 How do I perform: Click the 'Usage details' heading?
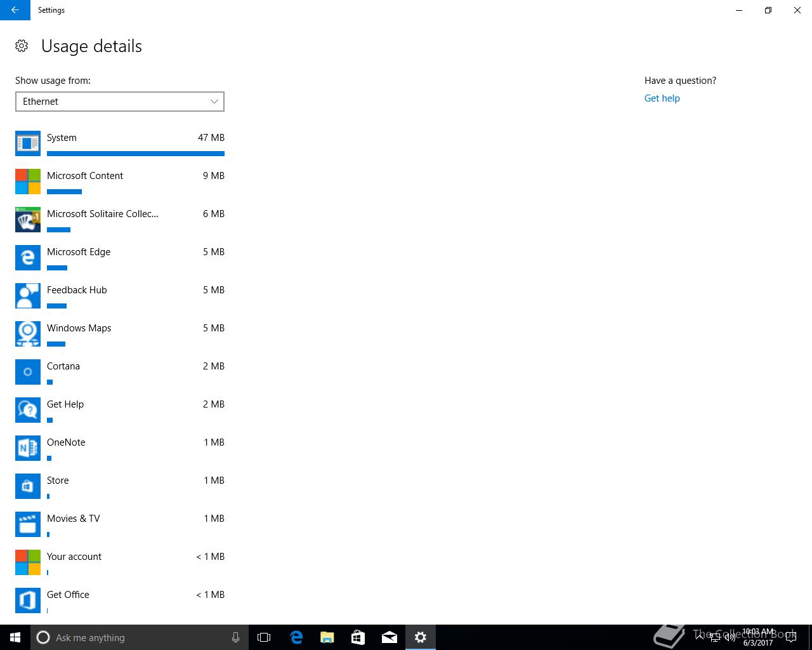[91, 46]
